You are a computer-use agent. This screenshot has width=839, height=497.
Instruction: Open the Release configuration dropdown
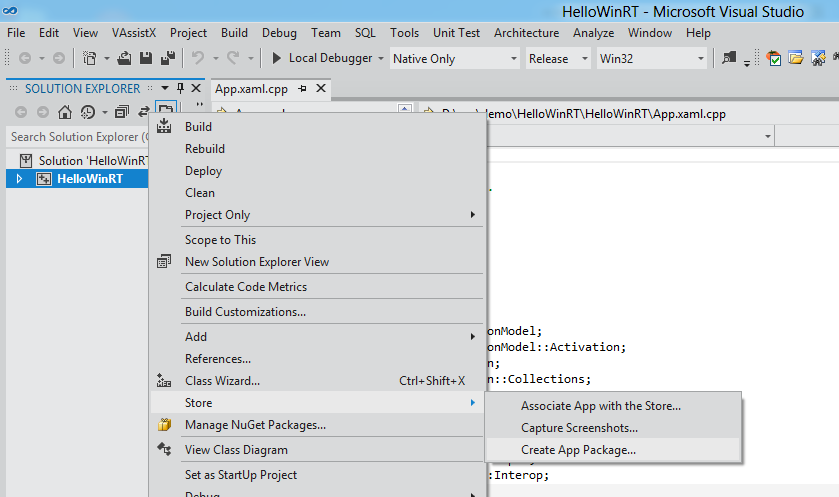pos(584,58)
